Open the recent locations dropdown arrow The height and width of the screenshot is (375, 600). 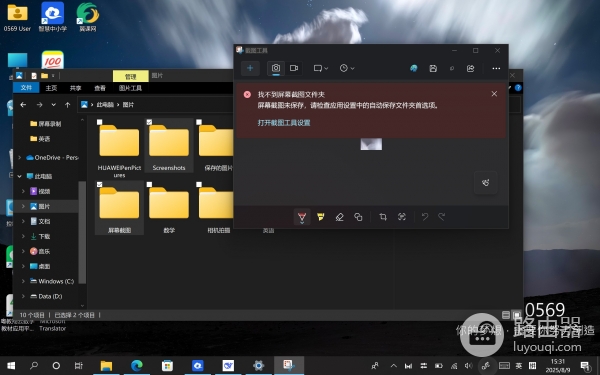click(54, 104)
